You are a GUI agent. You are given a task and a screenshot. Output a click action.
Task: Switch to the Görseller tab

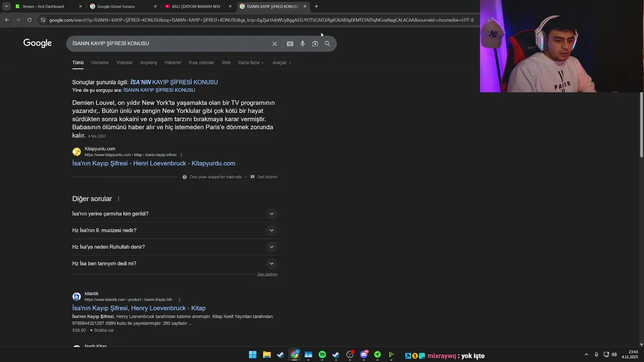(x=100, y=63)
